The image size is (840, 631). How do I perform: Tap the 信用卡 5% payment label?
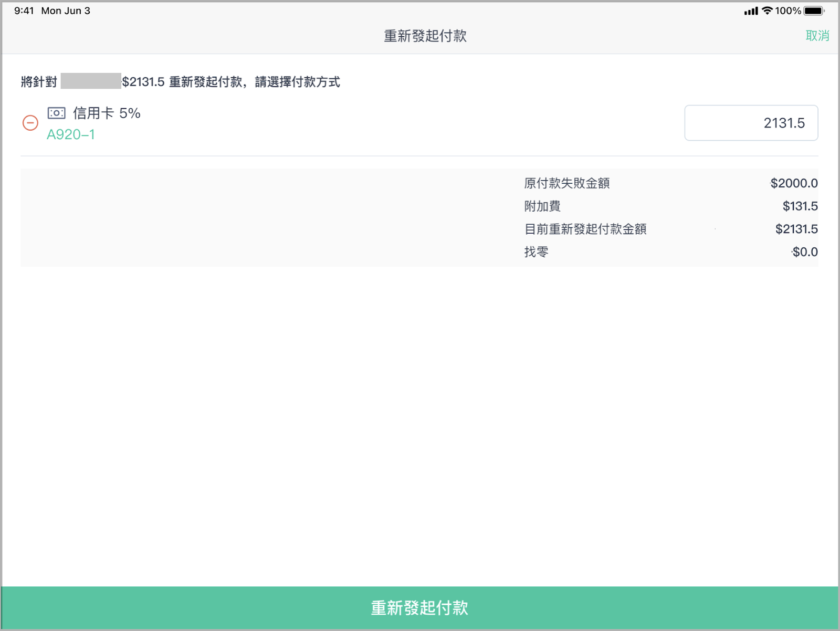coord(107,113)
